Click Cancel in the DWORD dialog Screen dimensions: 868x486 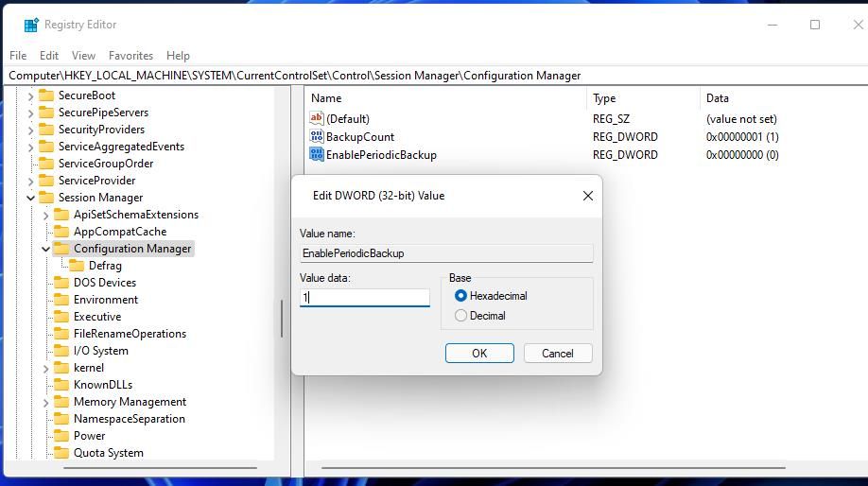pos(558,353)
